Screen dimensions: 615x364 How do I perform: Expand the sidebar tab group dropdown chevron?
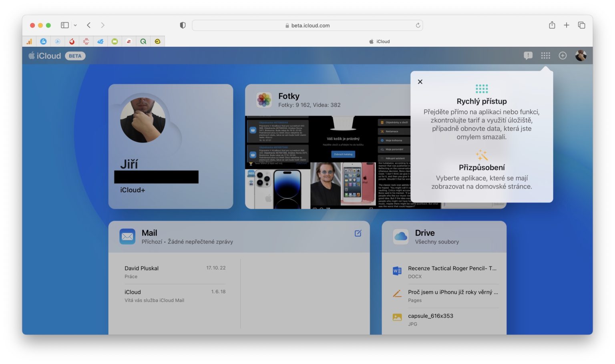point(75,25)
